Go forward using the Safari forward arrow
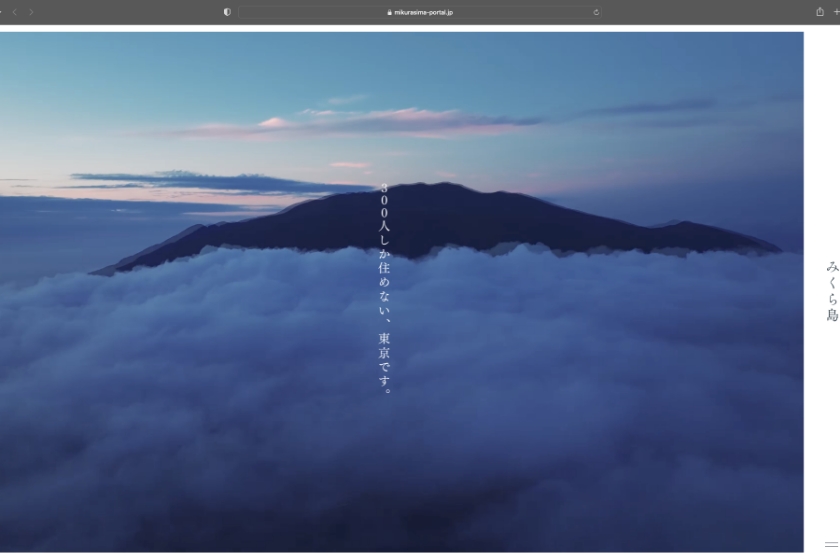The height and width of the screenshot is (560, 840). pos(32,12)
